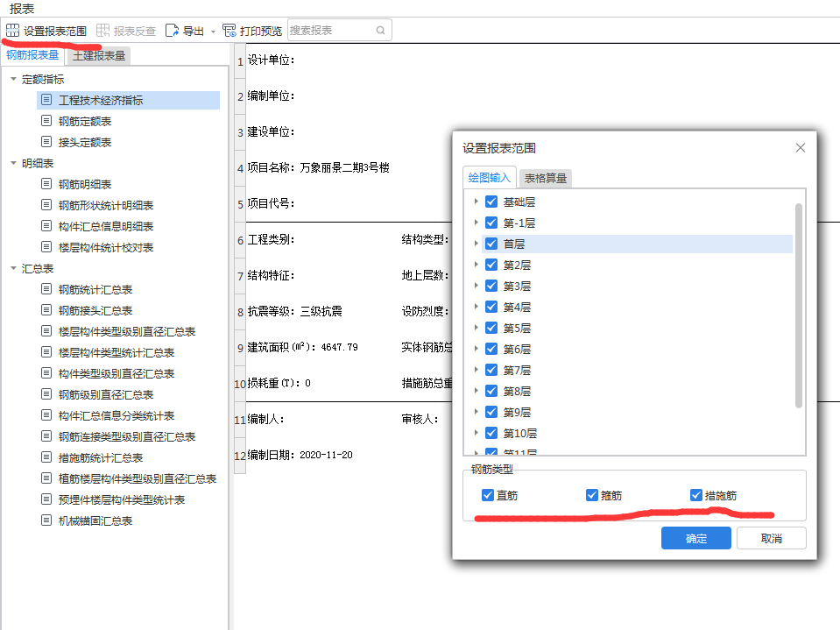Open the 楼层构件类型统计汇总表 icon
Image resolution: width=840 pixels, height=630 pixels.
46,352
